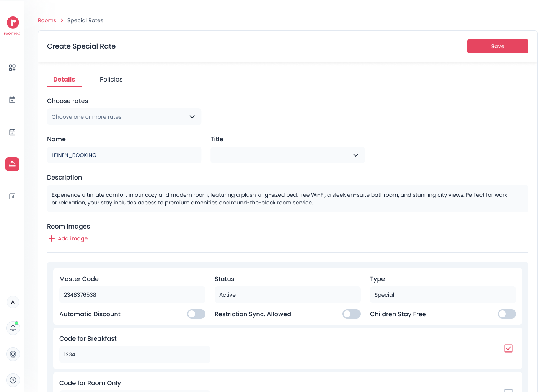Click into the Description text area
The width and height of the screenshot is (551, 392).
tap(288, 199)
